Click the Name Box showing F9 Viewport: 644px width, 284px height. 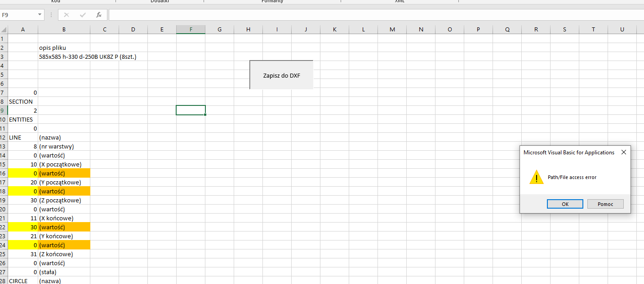pos(19,15)
